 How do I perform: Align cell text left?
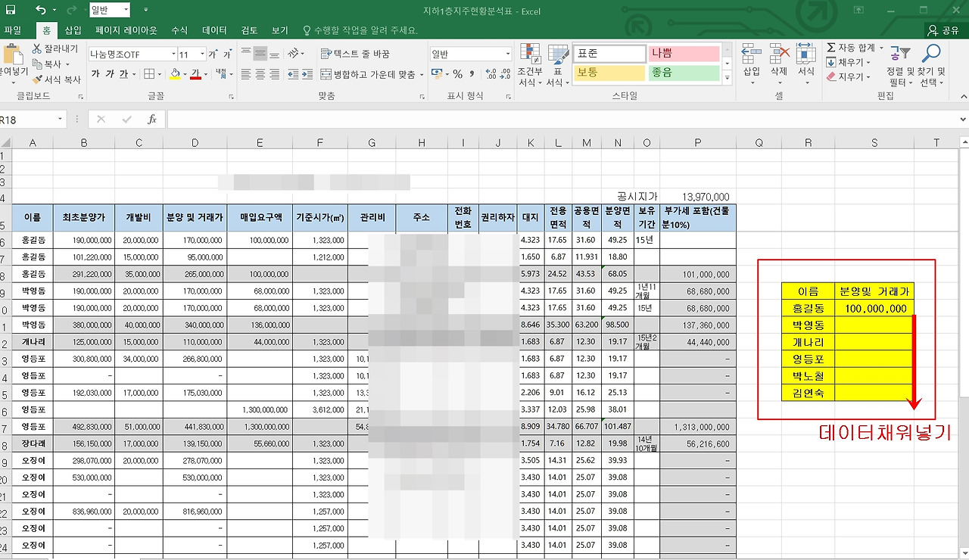point(246,74)
